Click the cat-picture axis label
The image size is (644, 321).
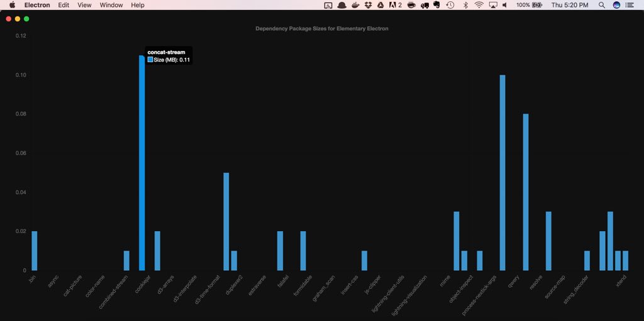(x=73, y=286)
